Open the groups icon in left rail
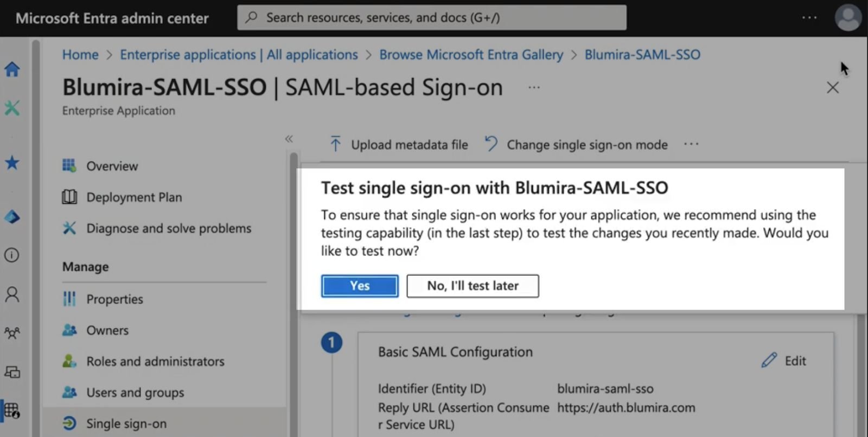This screenshot has width=868, height=437. pyautogui.click(x=12, y=332)
